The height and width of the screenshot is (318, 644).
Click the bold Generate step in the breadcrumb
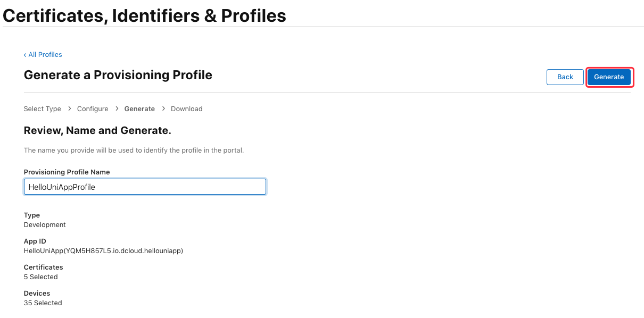coord(139,108)
